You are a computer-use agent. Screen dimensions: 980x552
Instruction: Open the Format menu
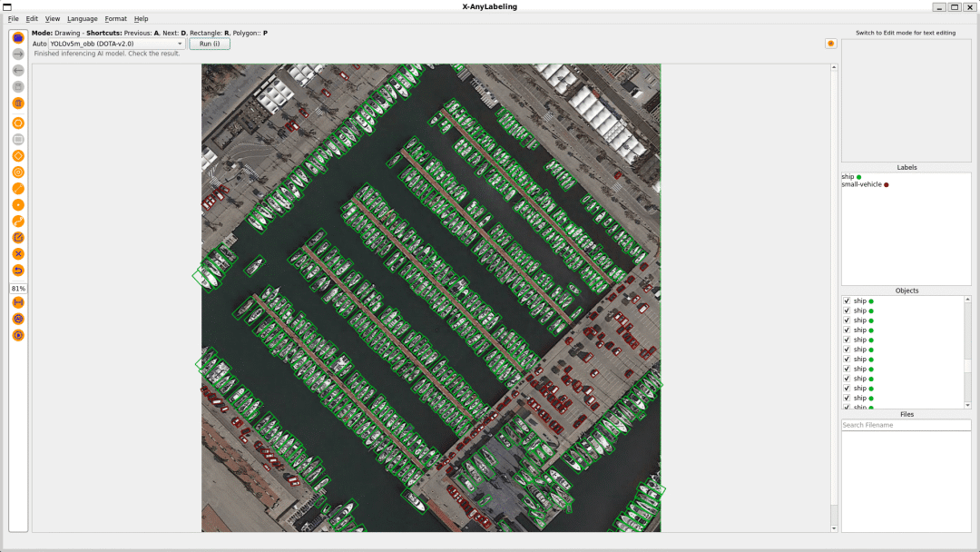pyautogui.click(x=115, y=19)
